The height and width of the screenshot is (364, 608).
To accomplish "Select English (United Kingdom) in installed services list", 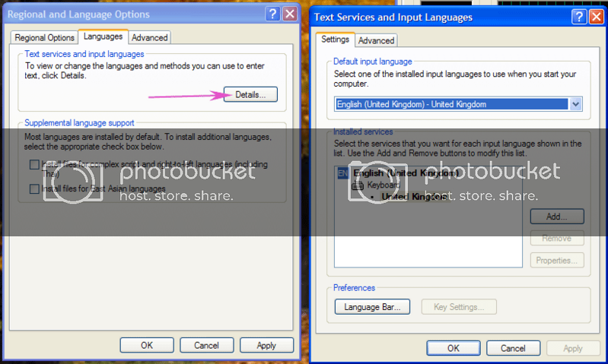I will tap(406, 173).
